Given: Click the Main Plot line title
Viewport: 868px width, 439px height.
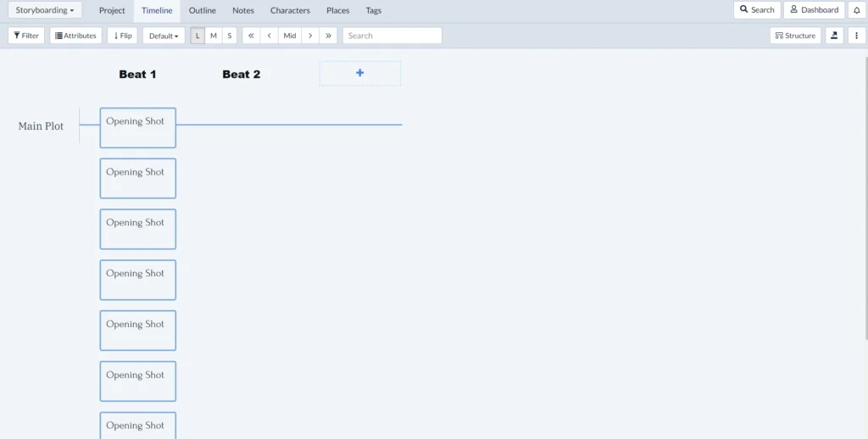Looking at the screenshot, I should [41, 126].
